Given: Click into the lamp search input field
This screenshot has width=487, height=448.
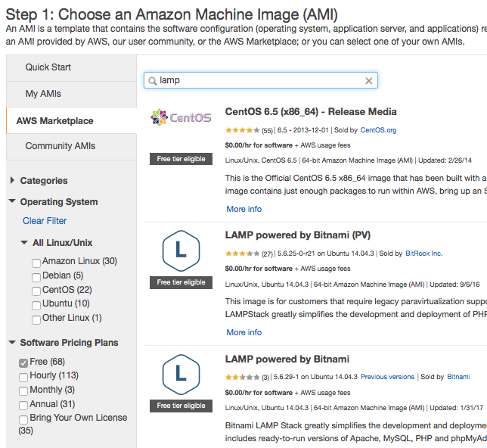Looking at the screenshot, I should pos(257,80).
